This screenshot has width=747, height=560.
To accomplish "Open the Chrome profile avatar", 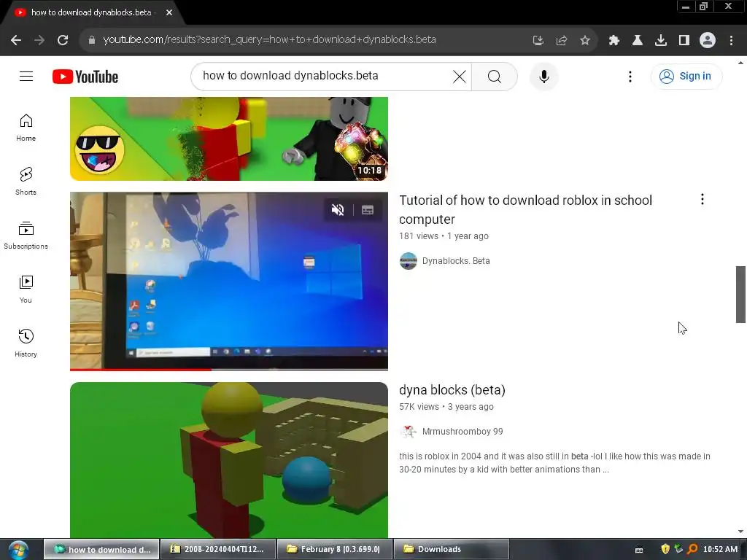I will [x=708, y=40].
